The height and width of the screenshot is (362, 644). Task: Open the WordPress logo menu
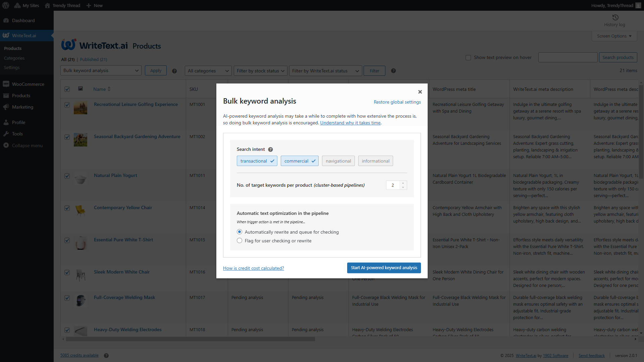pos(6,5)
